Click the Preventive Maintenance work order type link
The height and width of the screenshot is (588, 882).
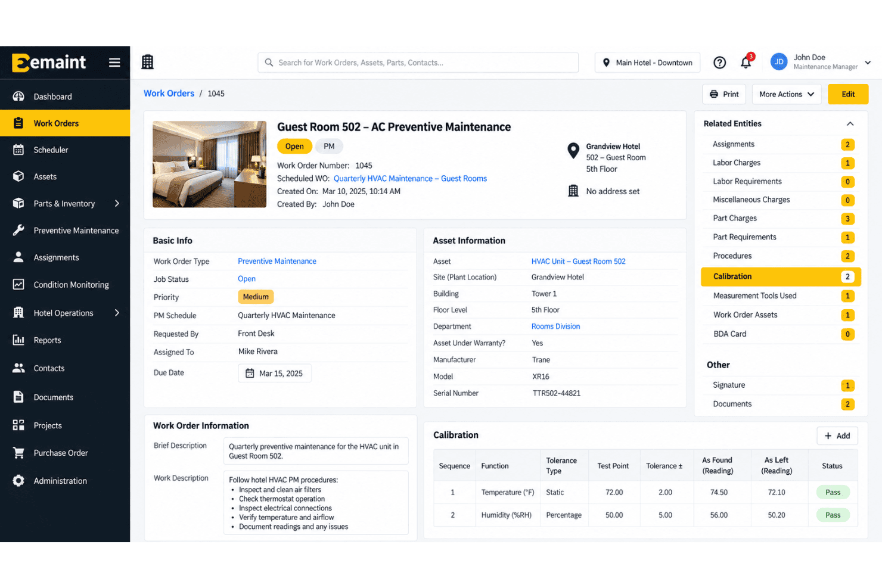[x=277, y=262]
